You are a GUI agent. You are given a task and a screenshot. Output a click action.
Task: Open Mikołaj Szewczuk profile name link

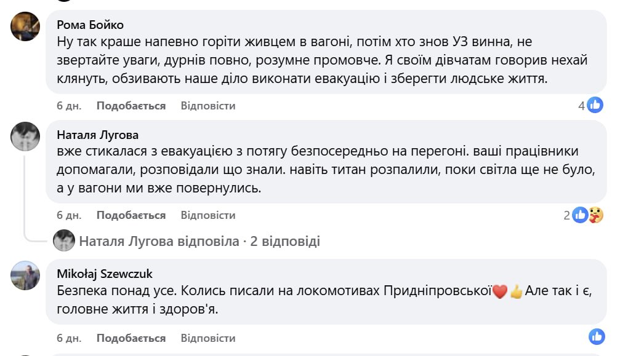105,274
